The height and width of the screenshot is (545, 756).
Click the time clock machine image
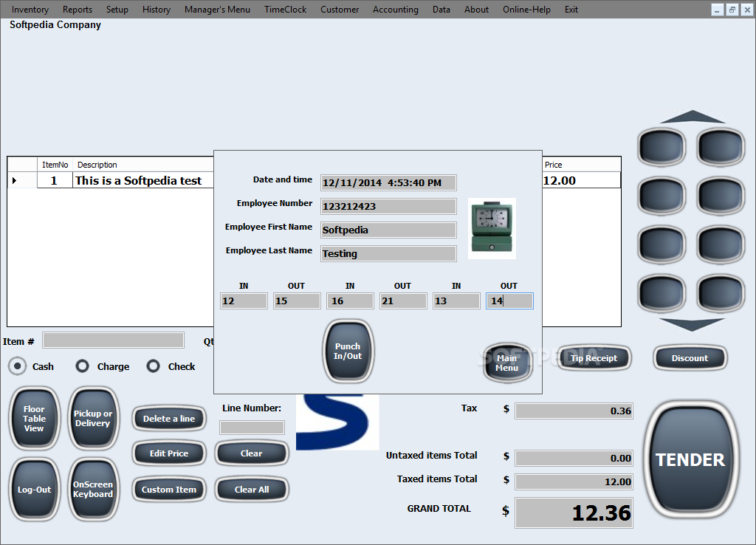492,228
